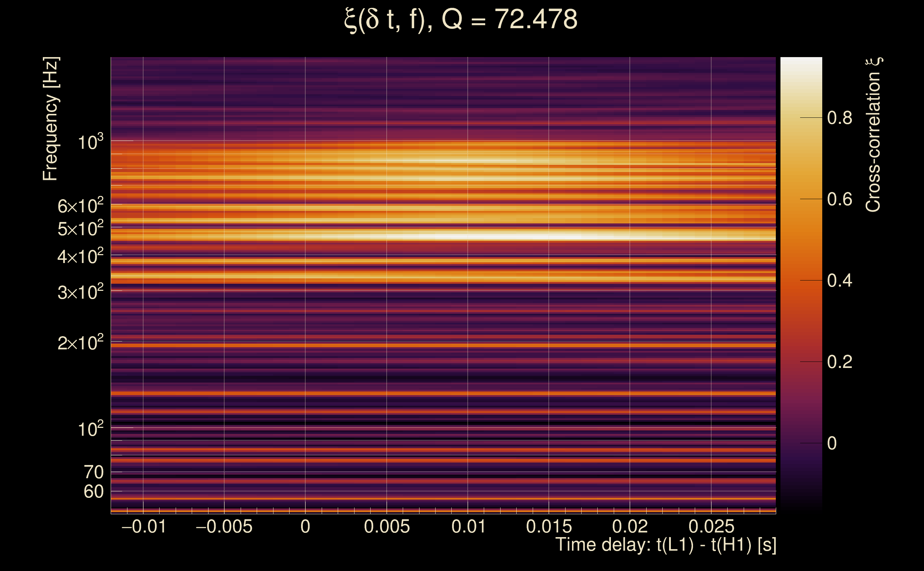Screen dimensions: 924x571
Task: Click the 0.4 colorbar tick label
Action: [839, 281]
